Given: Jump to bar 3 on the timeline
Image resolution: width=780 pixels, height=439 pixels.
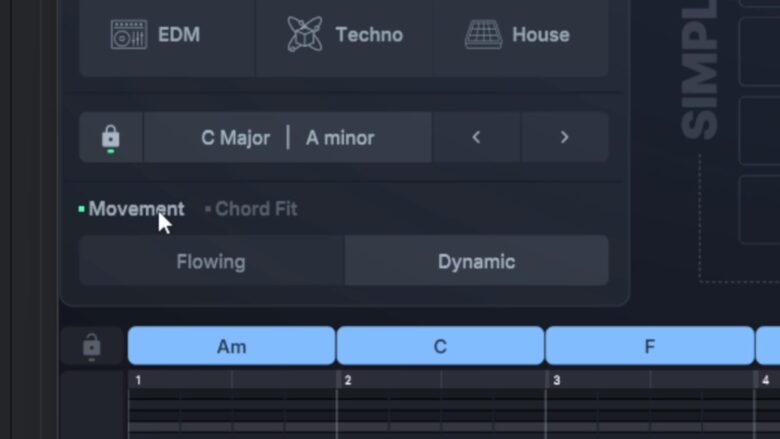Looking at the screenshot, I should 556,380.
